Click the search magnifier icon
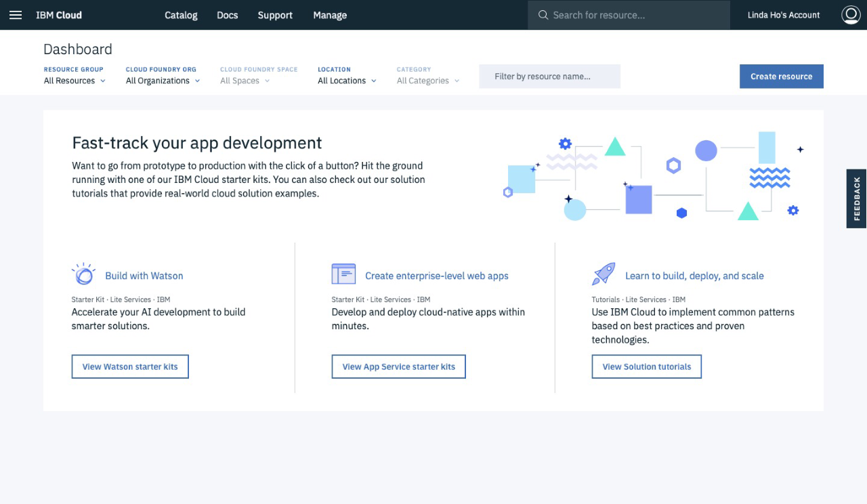 point(543,15)
